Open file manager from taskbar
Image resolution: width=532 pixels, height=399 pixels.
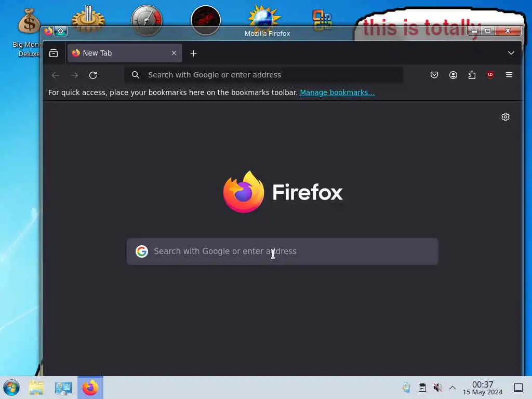[x=36, y=388]
